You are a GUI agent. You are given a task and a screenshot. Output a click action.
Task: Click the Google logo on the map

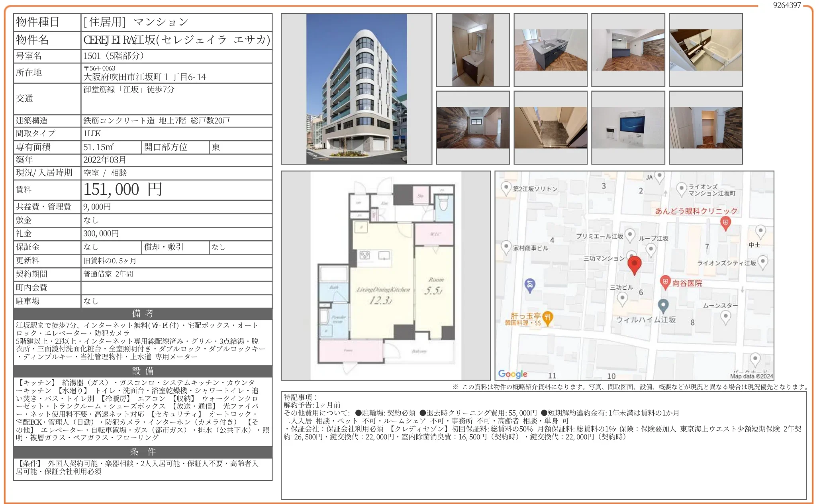513,374
